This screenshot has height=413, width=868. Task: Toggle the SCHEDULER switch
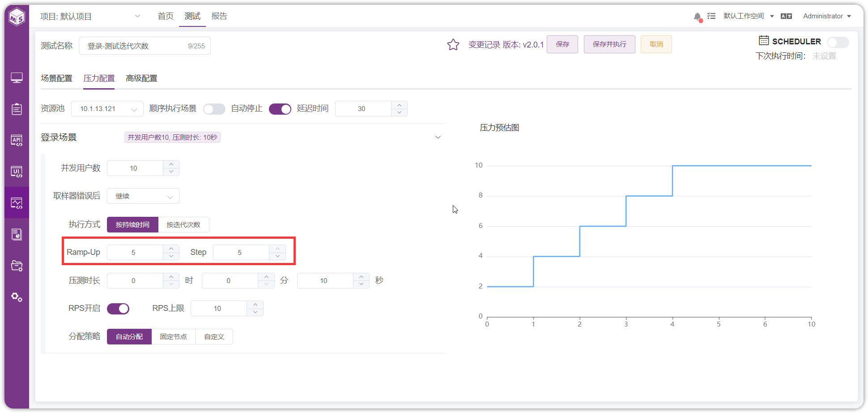click(x=838, y=42)
